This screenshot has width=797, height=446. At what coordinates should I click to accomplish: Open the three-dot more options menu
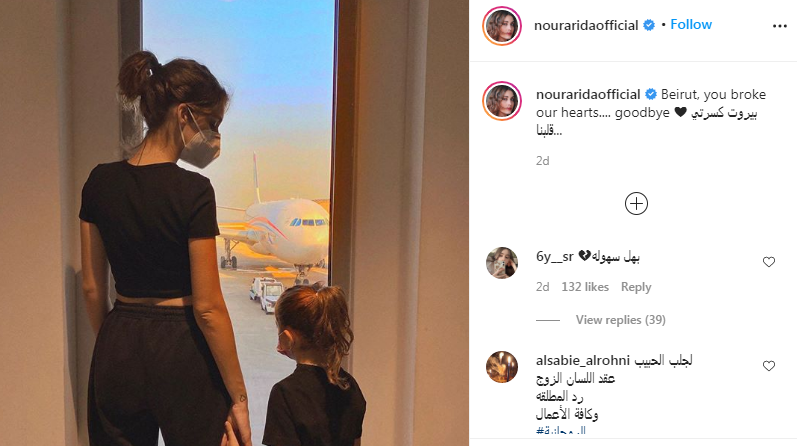point(779,26)
